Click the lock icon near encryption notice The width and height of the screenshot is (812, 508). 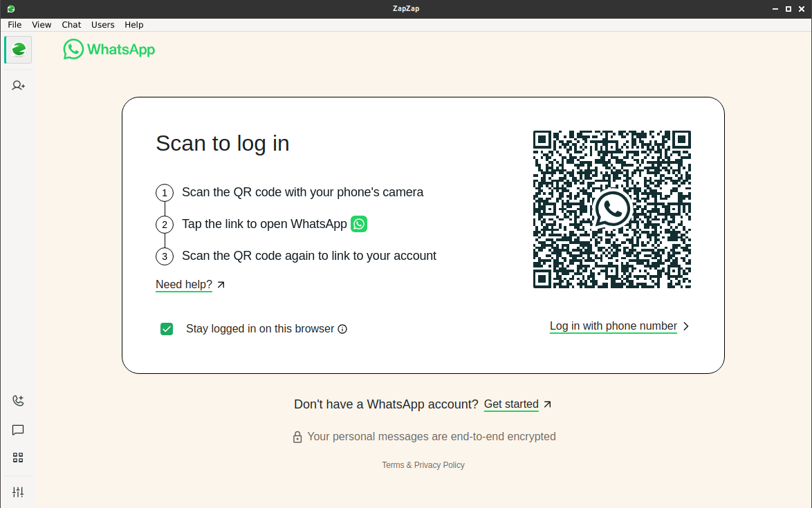pyautogui.click(x=297, y=437)
